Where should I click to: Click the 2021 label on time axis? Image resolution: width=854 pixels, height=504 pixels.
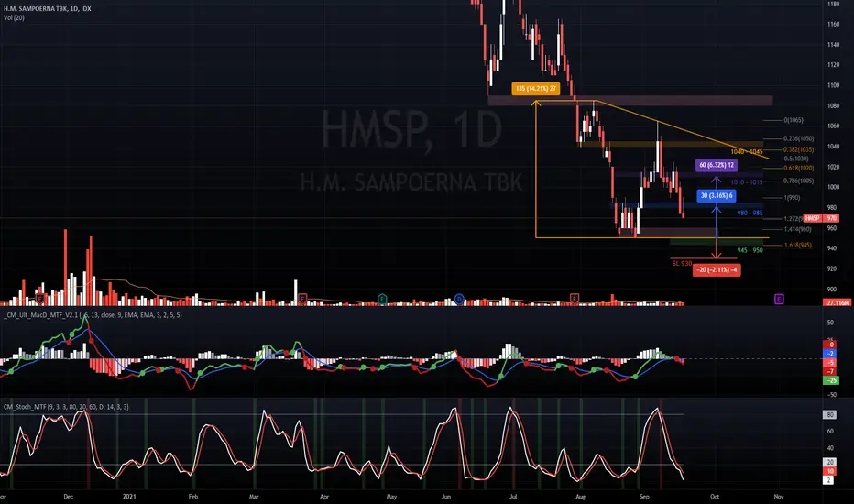pos(129,497)
